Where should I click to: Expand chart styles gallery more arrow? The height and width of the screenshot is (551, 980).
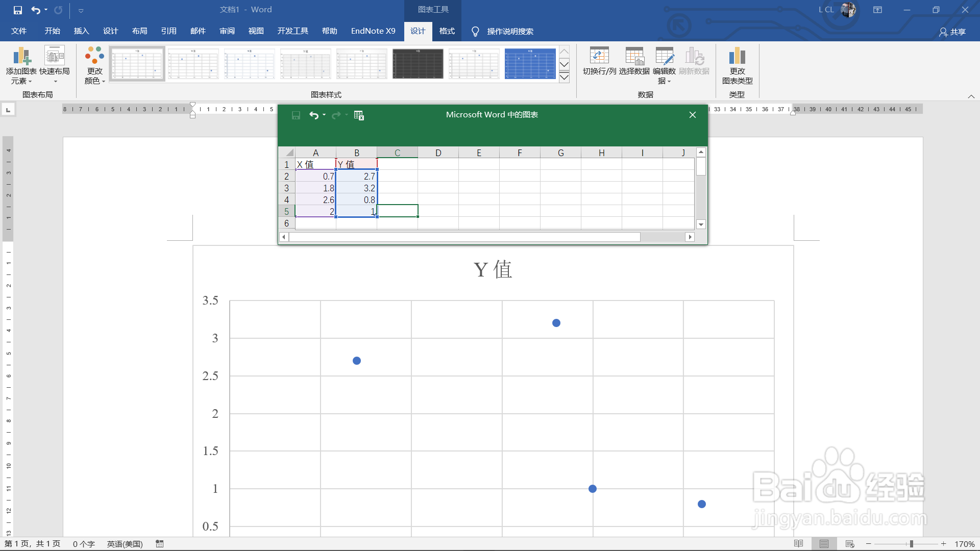point(564,78)
